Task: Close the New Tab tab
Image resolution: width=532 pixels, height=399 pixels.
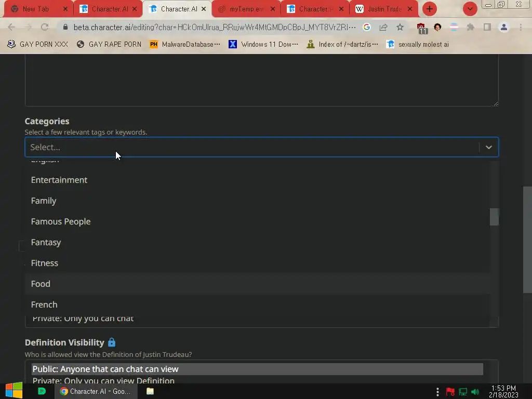Action: coord(65,9)
